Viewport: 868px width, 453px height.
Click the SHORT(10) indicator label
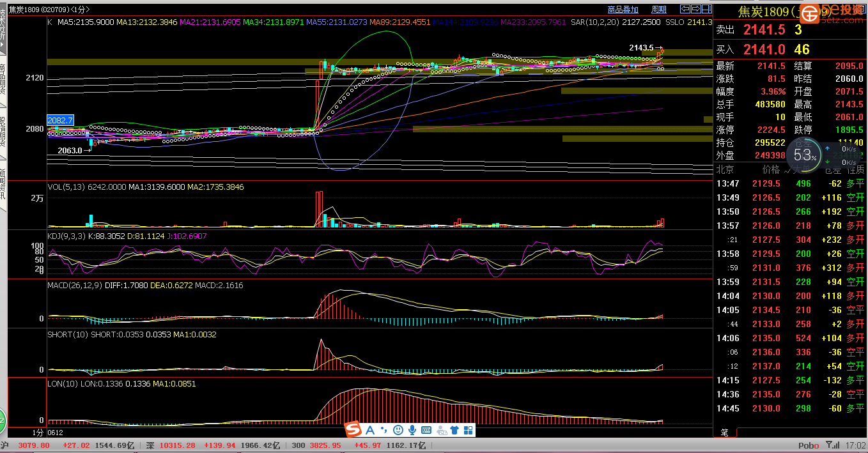[68, 334]
